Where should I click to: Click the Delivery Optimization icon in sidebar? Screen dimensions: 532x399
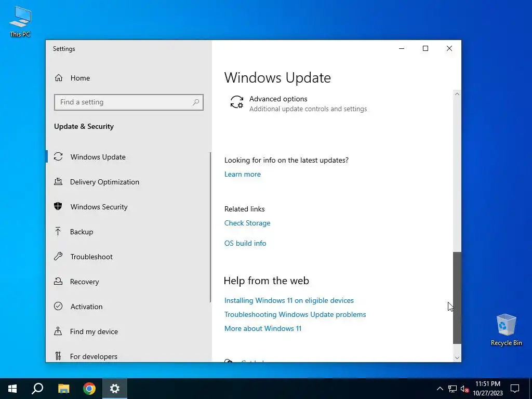click(58, 181)
